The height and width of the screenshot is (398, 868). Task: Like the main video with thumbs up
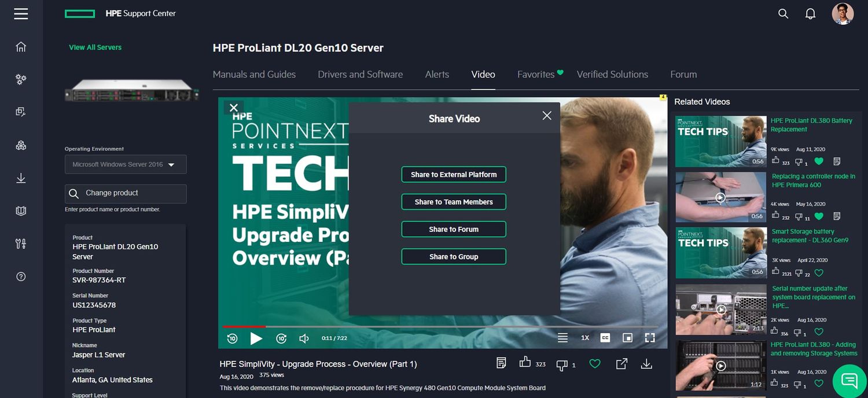point(525,362)
